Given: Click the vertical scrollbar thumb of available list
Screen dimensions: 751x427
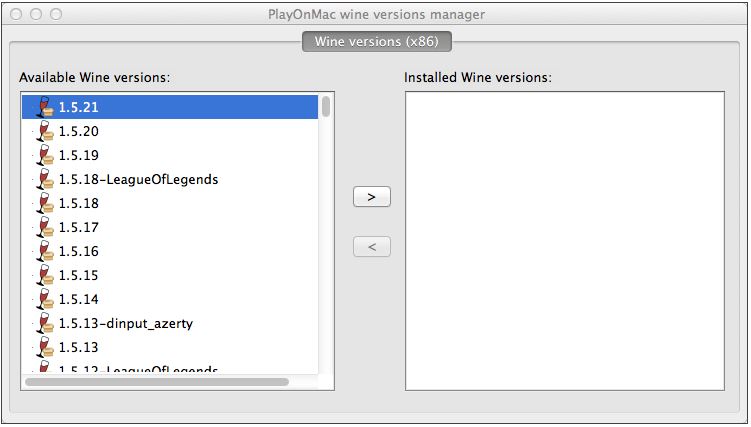Looking at the screenshot, I should 326,106.
